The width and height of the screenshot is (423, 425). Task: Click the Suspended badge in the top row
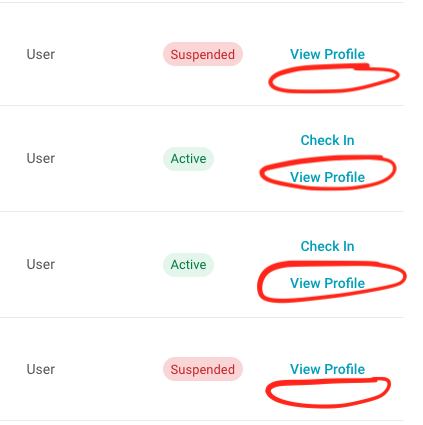203,54
